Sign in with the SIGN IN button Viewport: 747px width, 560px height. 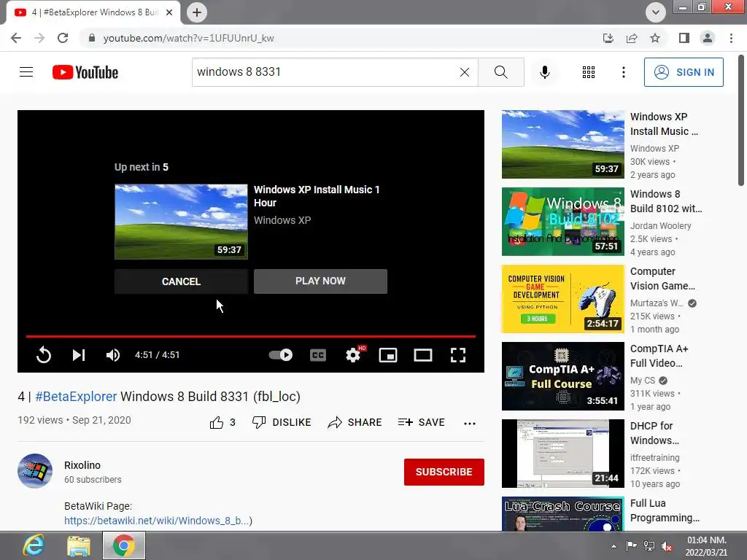click(684, 72)
